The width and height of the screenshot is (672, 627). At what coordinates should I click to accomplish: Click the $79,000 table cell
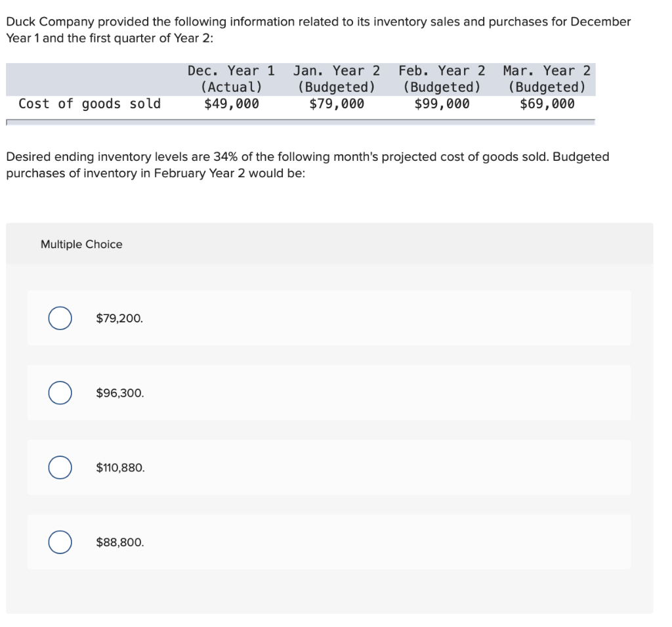click(x=337, y=104)
